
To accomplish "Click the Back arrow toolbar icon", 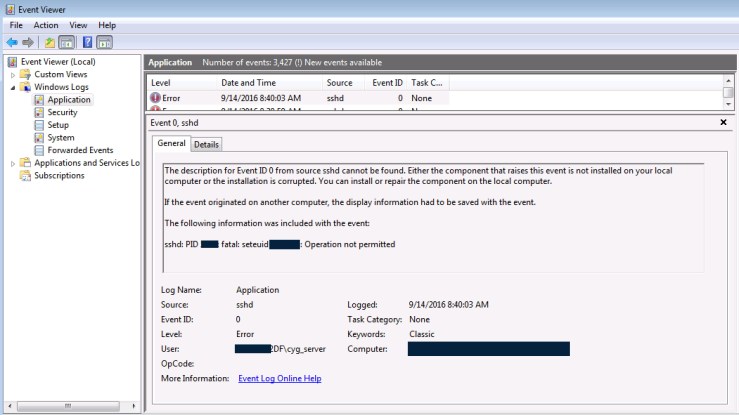I will [x=12, y=42].
